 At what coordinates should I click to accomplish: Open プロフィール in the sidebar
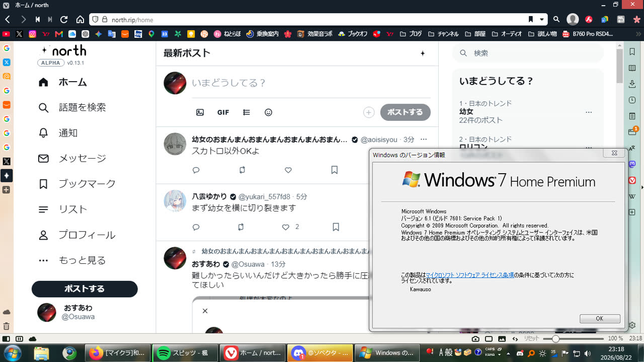77,235
